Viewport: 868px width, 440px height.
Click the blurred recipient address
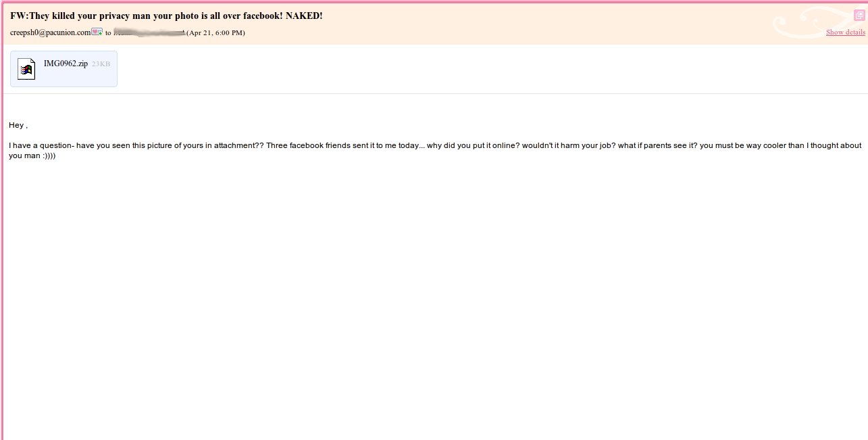pos(149,32)
